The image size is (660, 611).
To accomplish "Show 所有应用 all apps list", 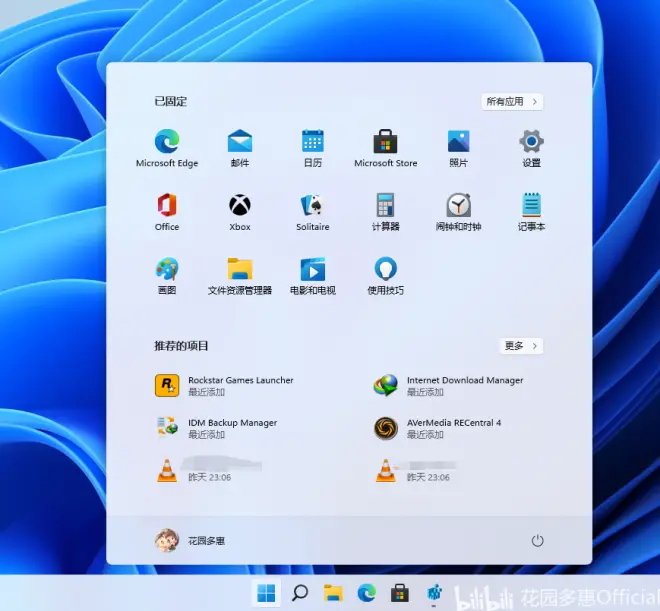I will point(512,101).
